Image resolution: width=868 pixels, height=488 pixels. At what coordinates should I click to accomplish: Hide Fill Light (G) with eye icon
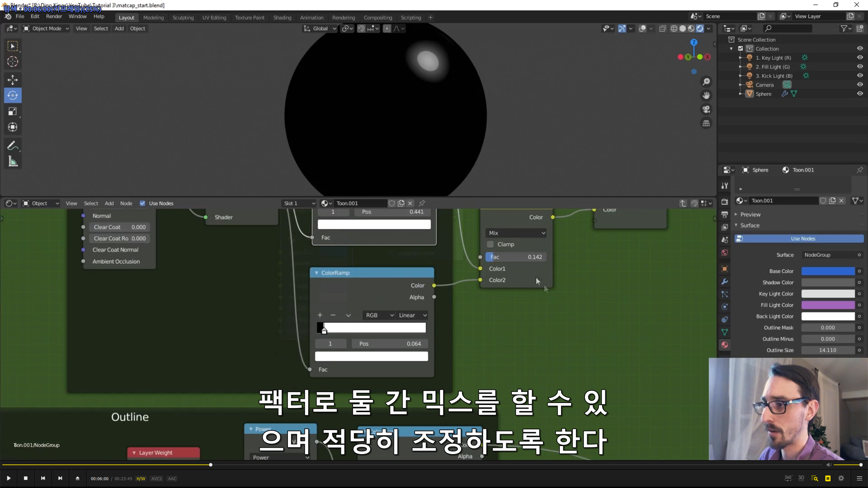pos(860,66)
